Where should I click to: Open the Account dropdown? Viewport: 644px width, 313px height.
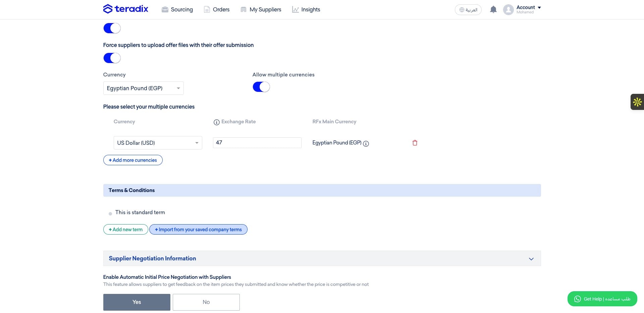(x=529, y=9)
